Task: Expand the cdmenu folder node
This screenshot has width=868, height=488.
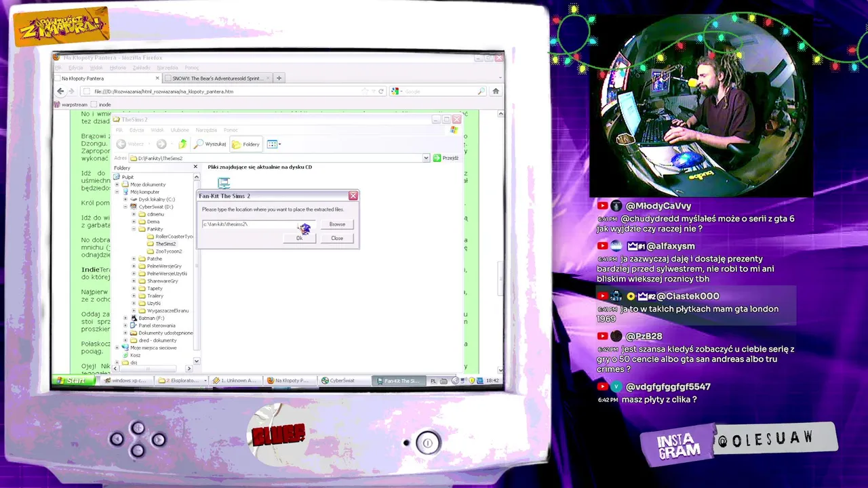Action: (134, 214)
